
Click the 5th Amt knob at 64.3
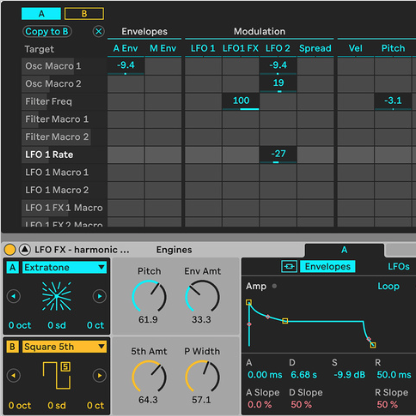point(149,376)
